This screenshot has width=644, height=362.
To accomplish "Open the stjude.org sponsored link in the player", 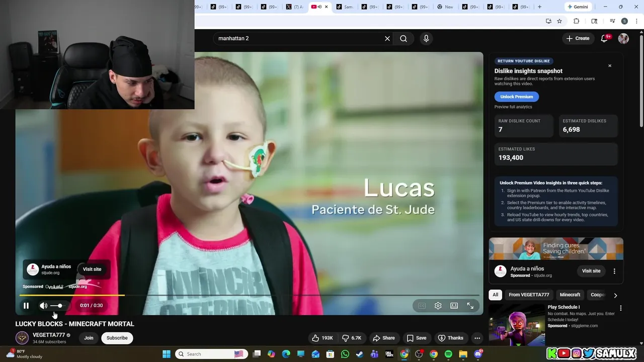I will tap(77, 287).
